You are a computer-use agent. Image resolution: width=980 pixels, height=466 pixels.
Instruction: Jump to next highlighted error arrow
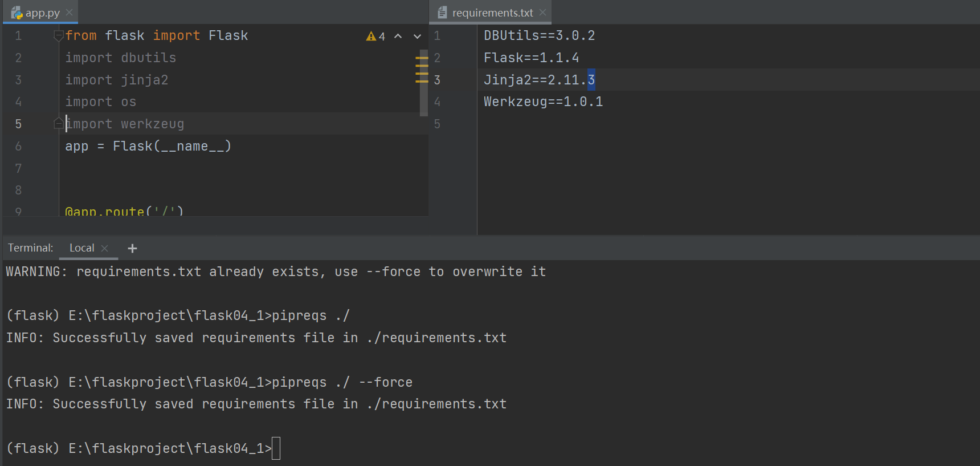tap(417, 37)
